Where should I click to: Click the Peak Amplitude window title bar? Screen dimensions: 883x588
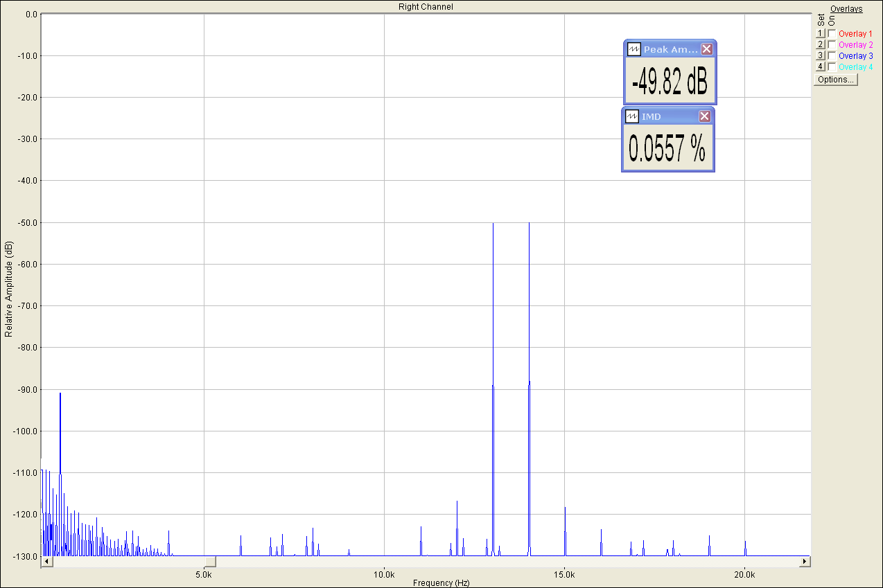click(x=670, y=49)
